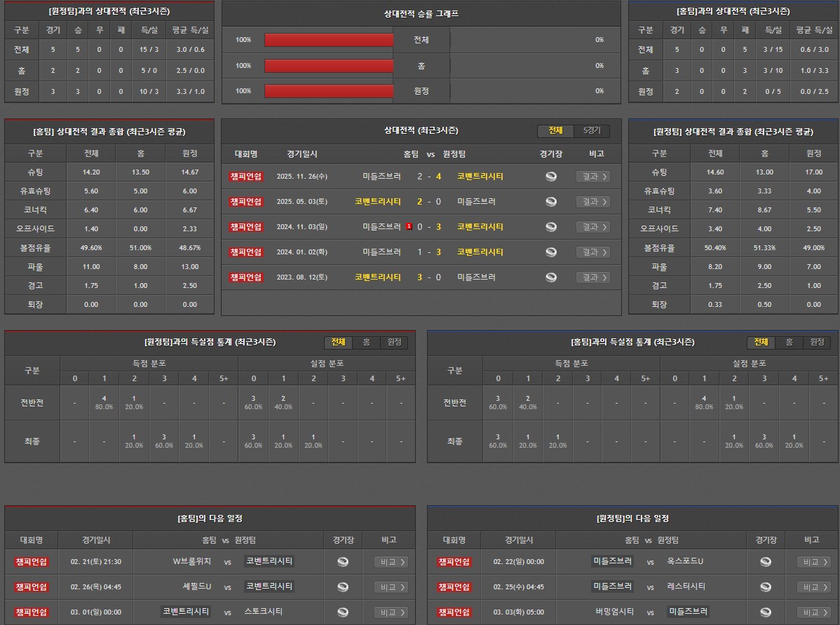Click the red card badge beside 미들즈브러
The image size is (840, 625).
[409, 227]
